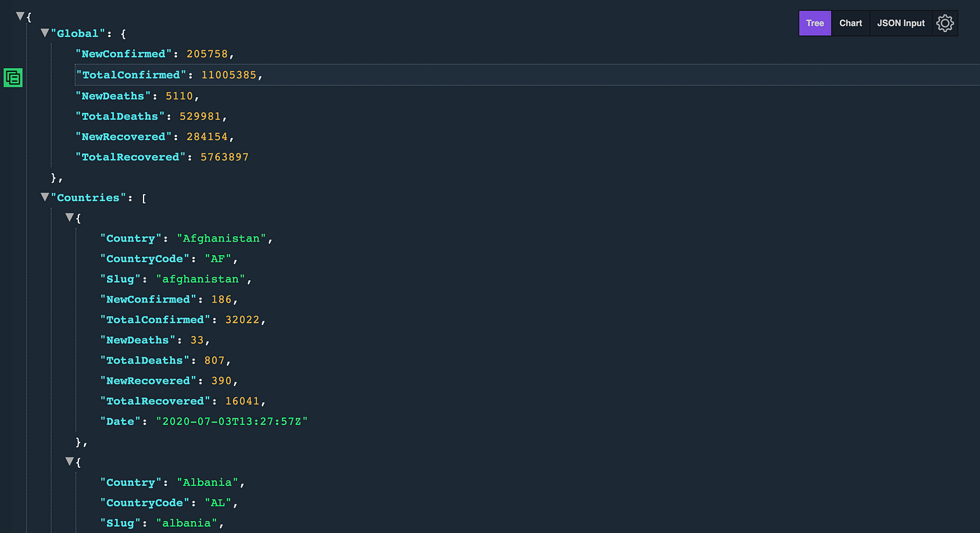The image size is (980, 533).
Task: Open the settings gear icon
Action: [x=945, y=22]
